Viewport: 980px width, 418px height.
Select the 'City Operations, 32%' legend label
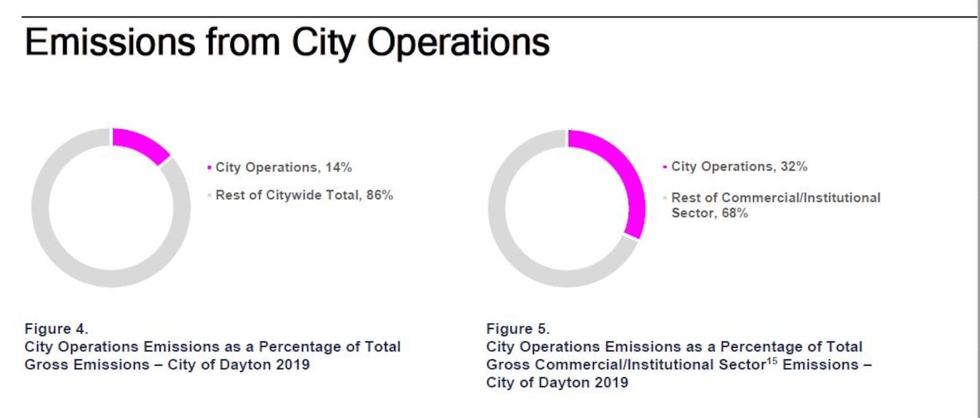[x=739, y=167]
